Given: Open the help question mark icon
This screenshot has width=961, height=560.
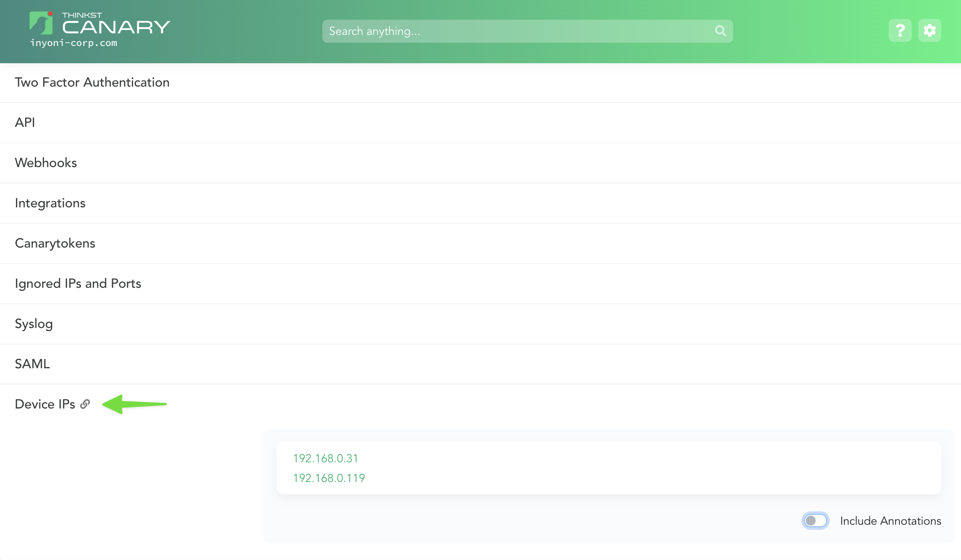Looking at the screenshot, I should [x=900, y=30].
